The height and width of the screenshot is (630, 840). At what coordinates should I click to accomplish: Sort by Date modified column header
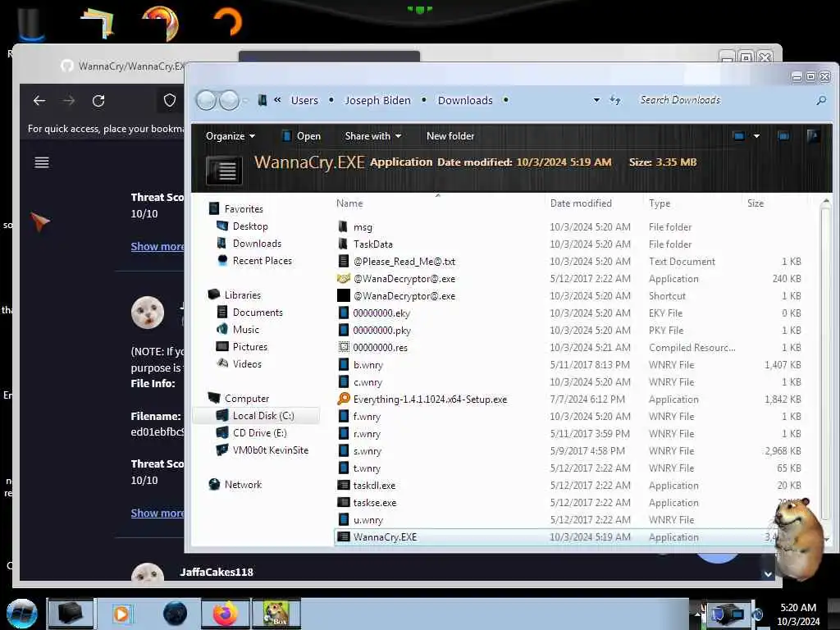[x=581, y=203]
